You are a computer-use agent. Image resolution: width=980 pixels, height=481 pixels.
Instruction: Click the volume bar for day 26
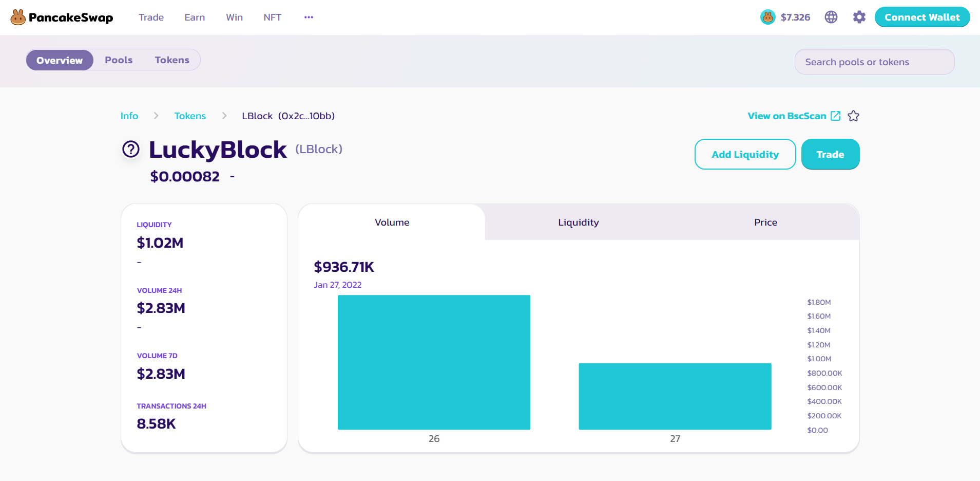pyautogui.click(x=434, y=362)
